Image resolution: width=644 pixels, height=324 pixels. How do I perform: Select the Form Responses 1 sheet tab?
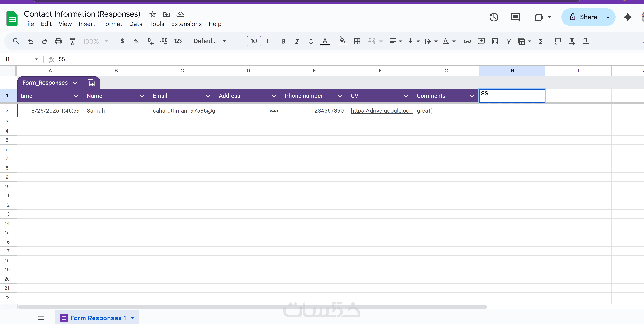point(98,318)
